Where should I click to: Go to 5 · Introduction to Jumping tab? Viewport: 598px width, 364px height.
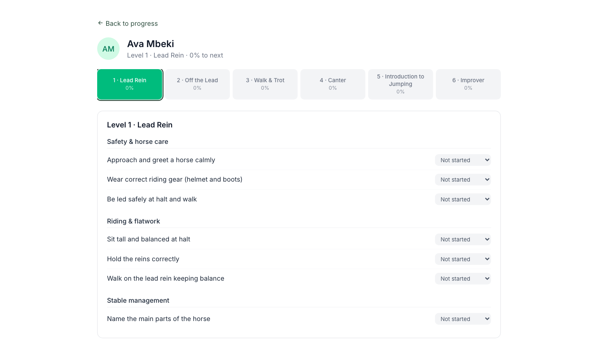tap(401, 84)
